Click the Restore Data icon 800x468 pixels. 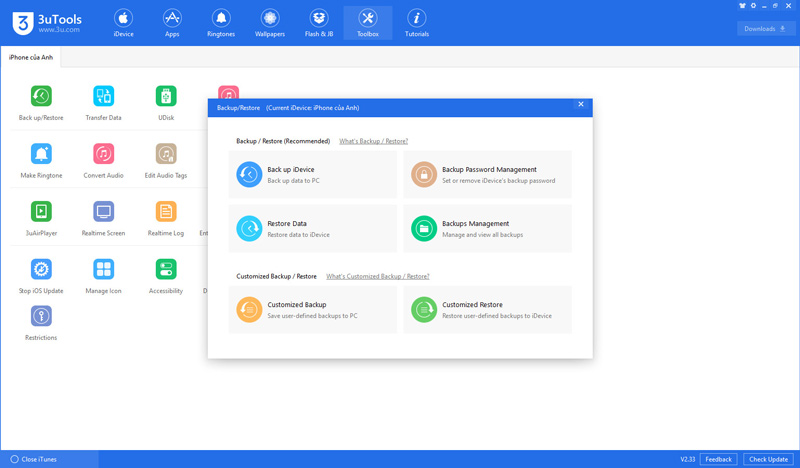[x=249, y=229]
